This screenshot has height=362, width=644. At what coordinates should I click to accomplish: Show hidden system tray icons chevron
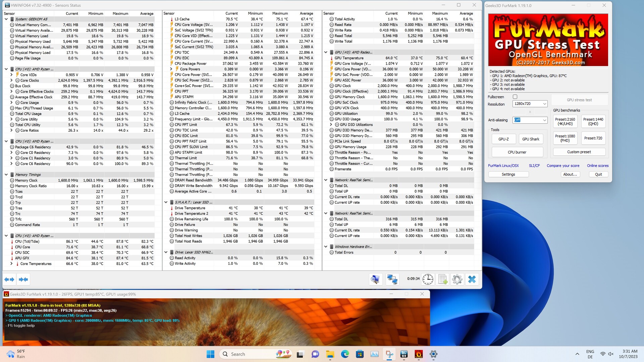point(577,354)
